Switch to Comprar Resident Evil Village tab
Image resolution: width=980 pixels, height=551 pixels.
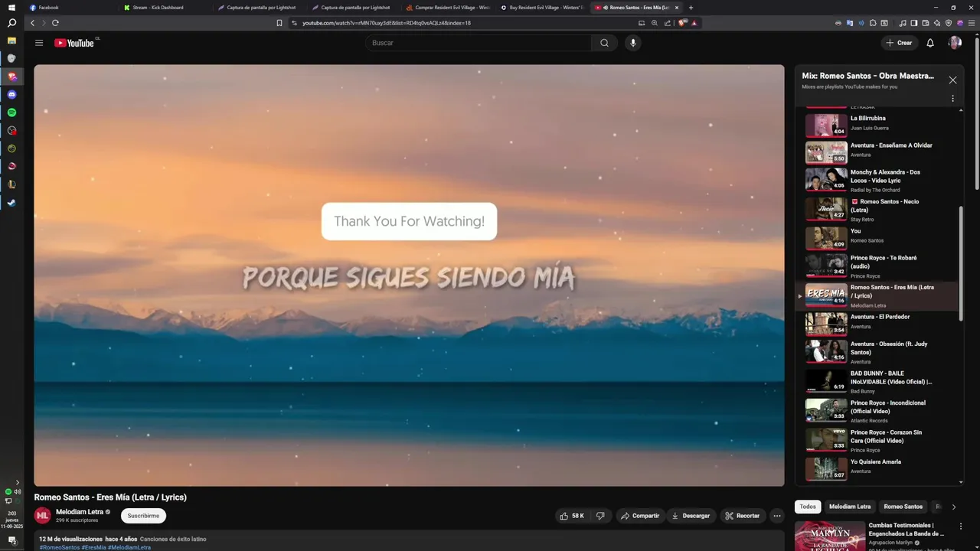(x=448, y=8)
